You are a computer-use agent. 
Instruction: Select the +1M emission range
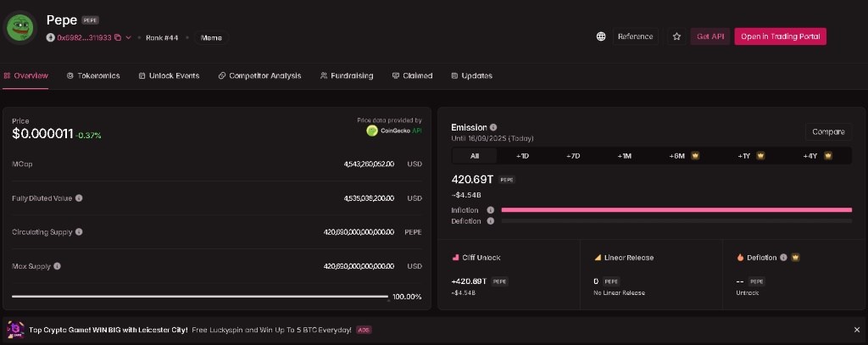tap(624, 156)
